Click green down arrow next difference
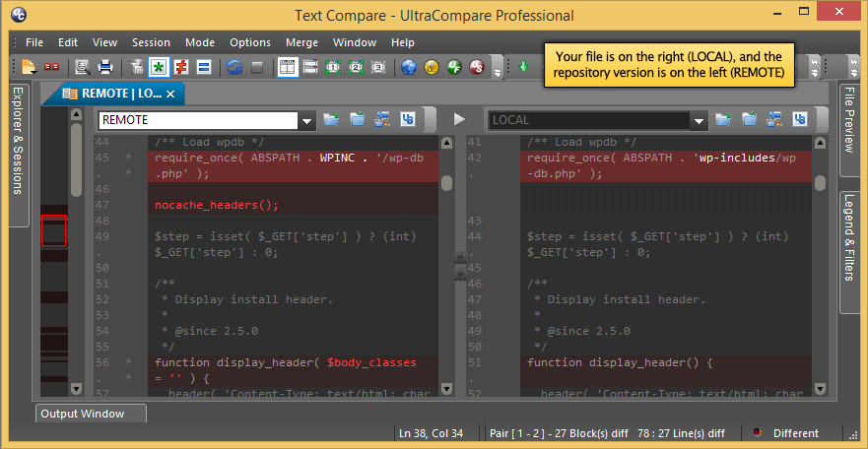 pyautogui.click(x=523, y=68)
